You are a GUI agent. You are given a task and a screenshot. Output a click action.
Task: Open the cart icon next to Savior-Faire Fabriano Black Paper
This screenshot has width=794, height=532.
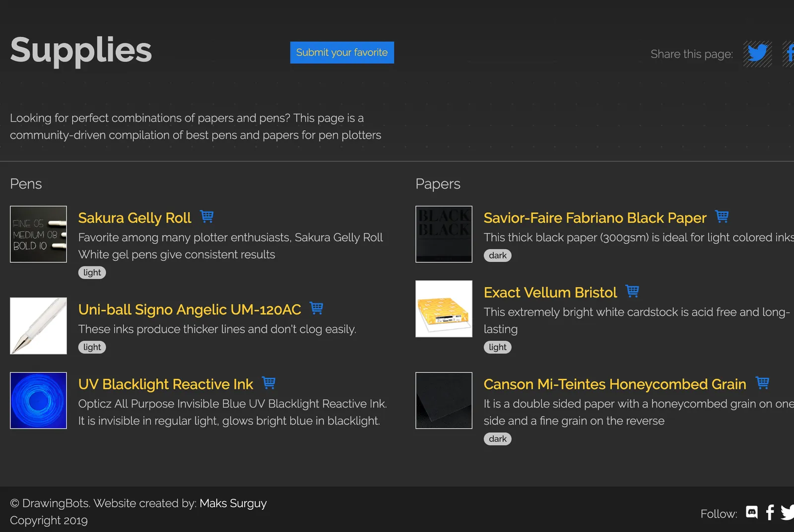click(722, 217)
